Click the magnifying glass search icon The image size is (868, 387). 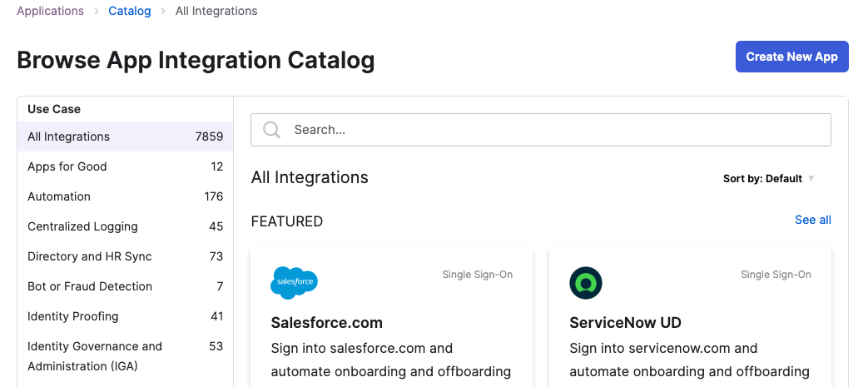[x=272, y=130]
